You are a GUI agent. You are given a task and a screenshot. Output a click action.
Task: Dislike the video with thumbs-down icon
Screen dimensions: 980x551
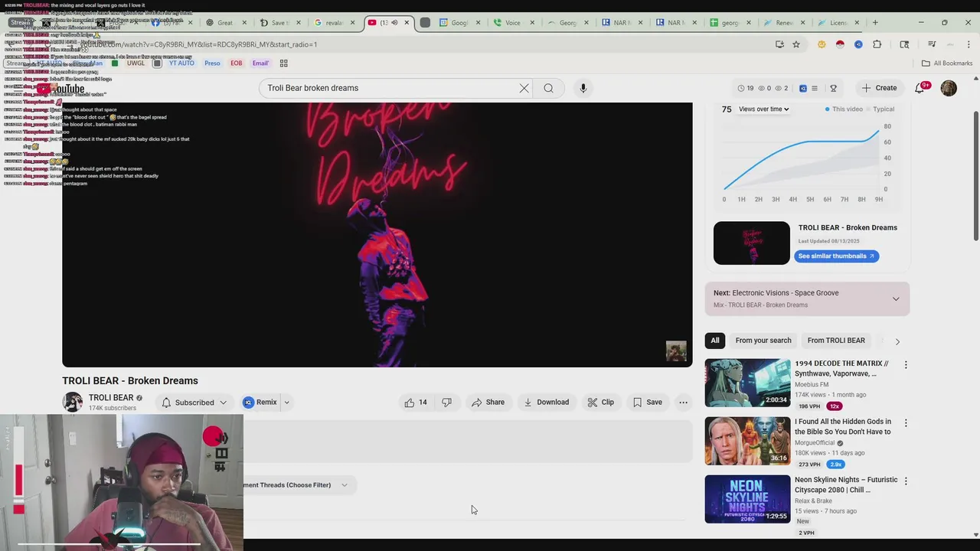446,403
